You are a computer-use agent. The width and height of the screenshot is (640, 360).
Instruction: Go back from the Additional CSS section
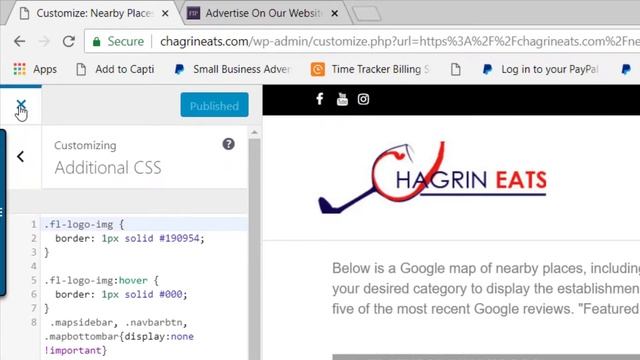(20, 156)
